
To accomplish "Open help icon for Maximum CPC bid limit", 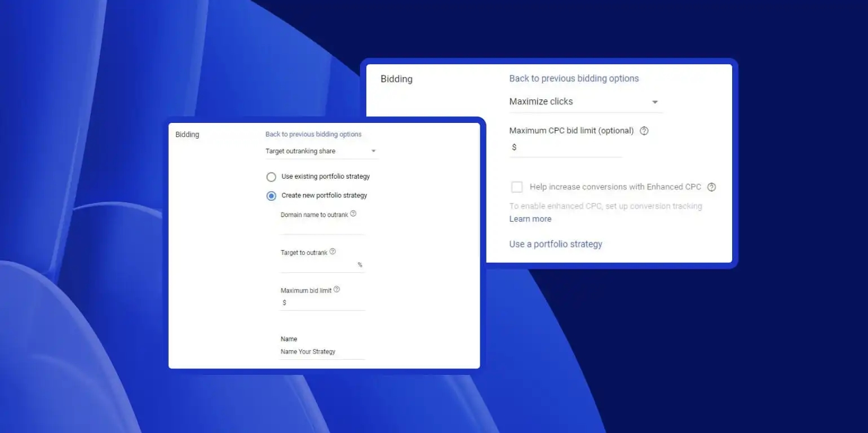I will [x=644, y=131].
